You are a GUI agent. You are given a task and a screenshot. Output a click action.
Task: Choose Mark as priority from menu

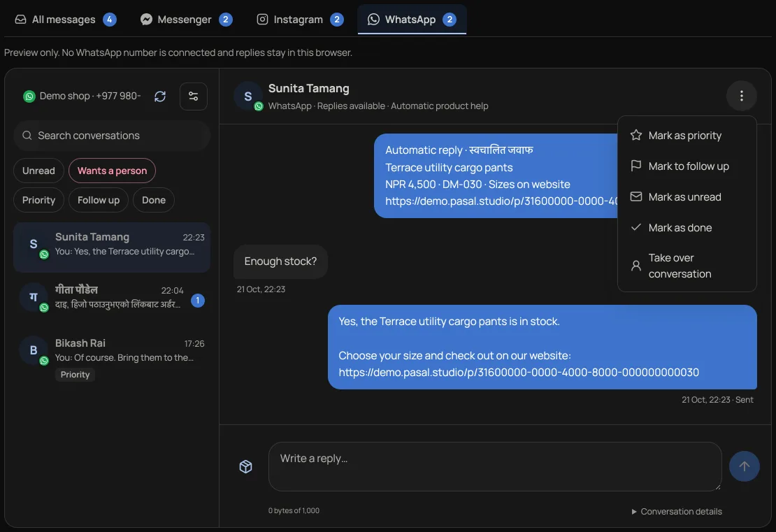coord(687,136)
